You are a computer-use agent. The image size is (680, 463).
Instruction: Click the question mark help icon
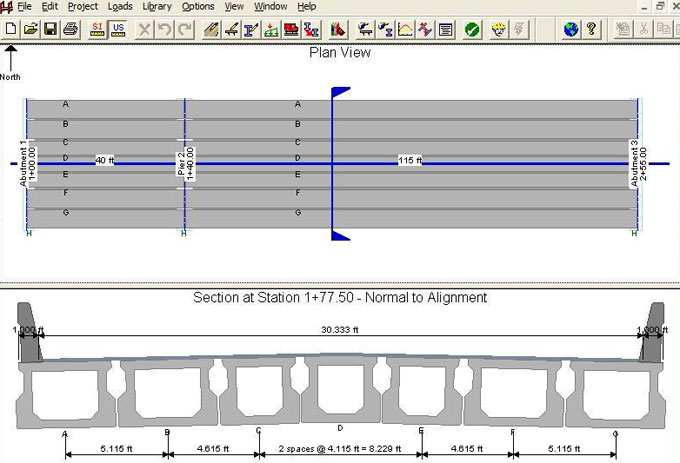click(x=591, y=29)
